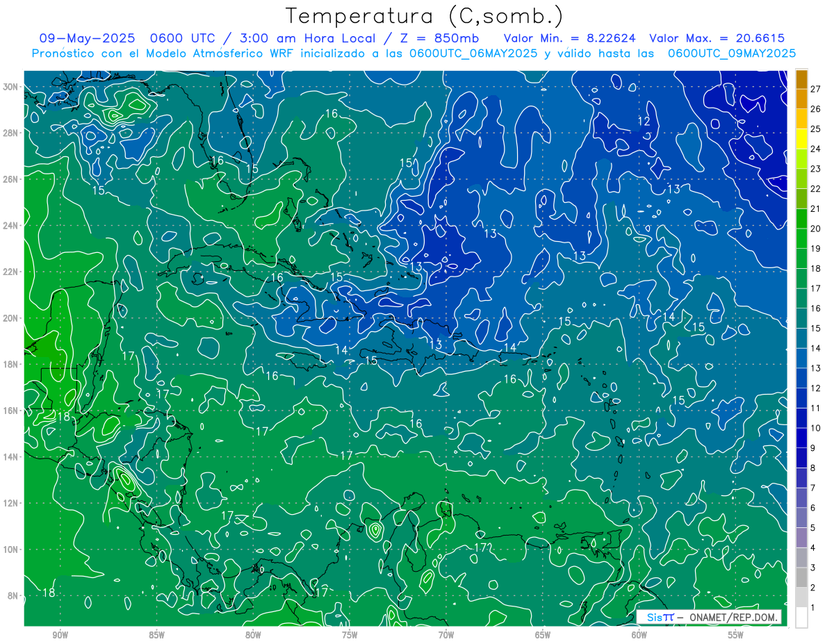Click the initialization stamp '0600UTC_06MAY2025'
Screen dimensions: 834x644
473,53
